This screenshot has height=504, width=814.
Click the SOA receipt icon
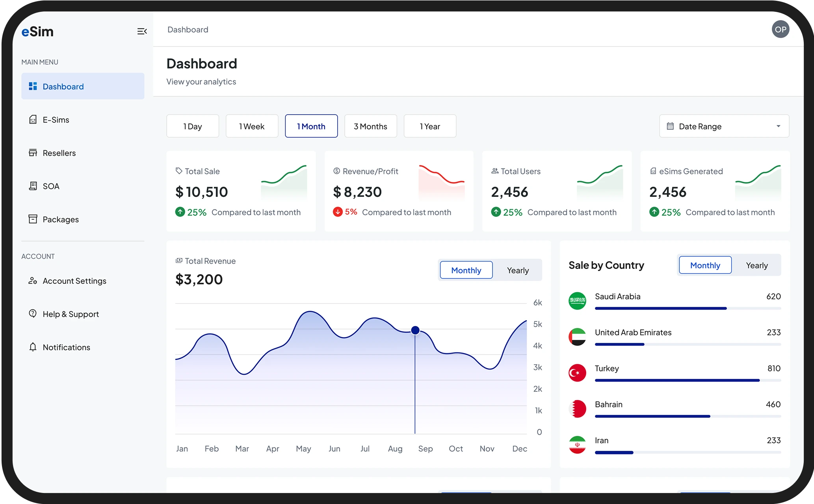point(33,186)
